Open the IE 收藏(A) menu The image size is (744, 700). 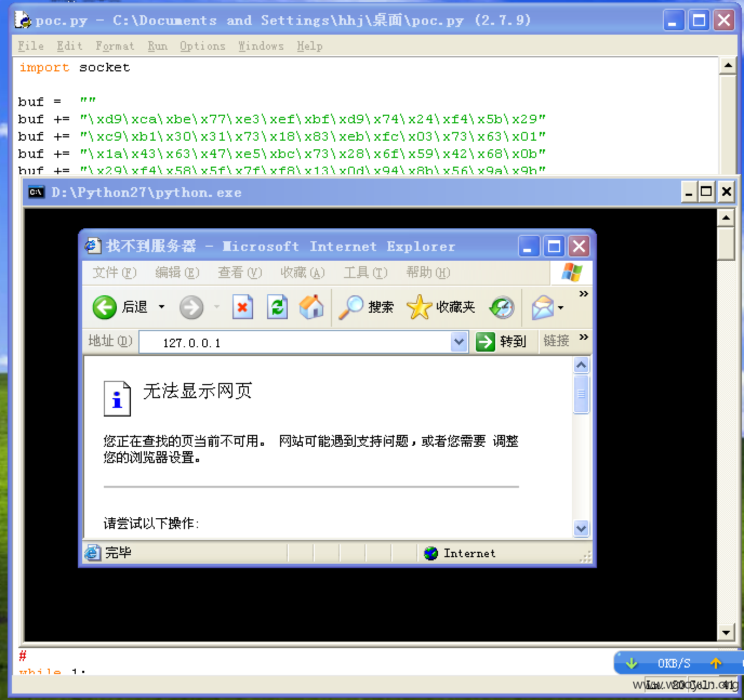[303, 272]
